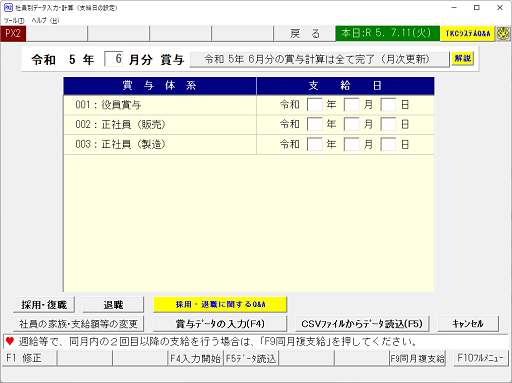Viewport: 512px width, 383px height.
Task: Click the month field for 002:正社員(販売)
Action: click(352, 124)
